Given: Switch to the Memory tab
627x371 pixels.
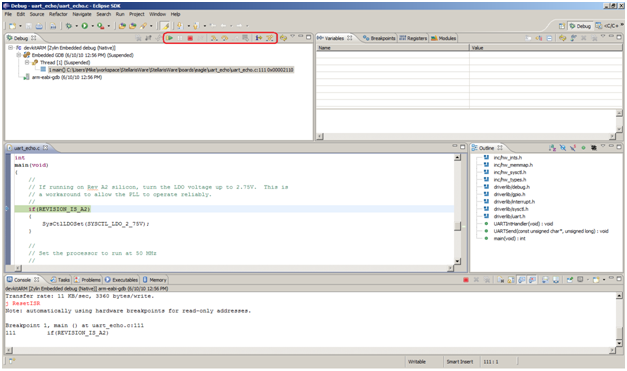Looking at the screenshot, I should coord(154,280).
